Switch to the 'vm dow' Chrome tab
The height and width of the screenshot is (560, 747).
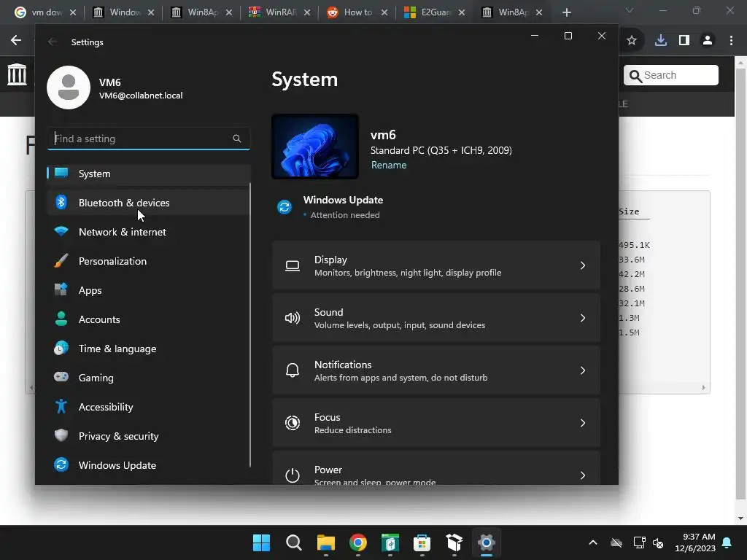(44, 12)
